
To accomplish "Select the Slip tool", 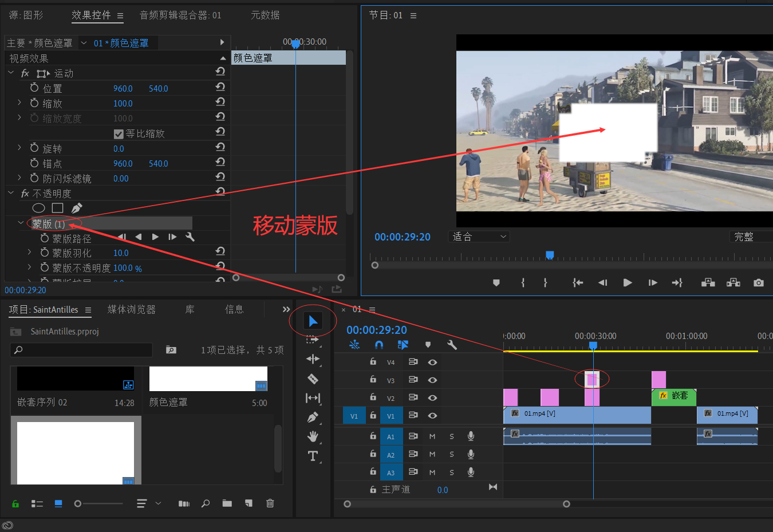I will pos(313,398).
